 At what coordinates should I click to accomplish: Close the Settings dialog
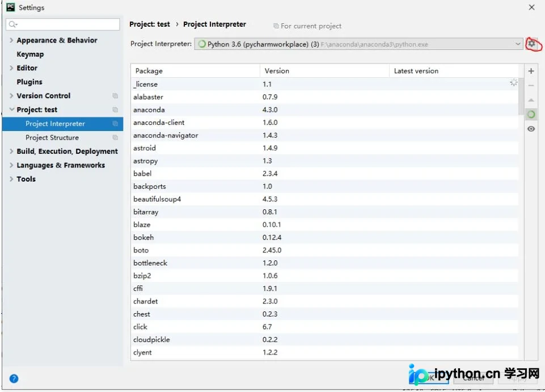tap(531, 7)
